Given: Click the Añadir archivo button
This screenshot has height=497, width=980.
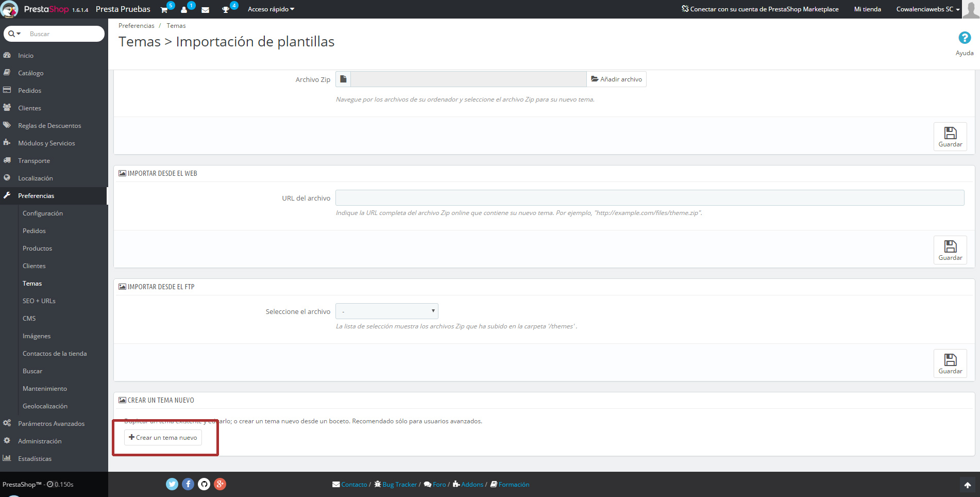Looking at the screenshot, I should coord(616,79).
